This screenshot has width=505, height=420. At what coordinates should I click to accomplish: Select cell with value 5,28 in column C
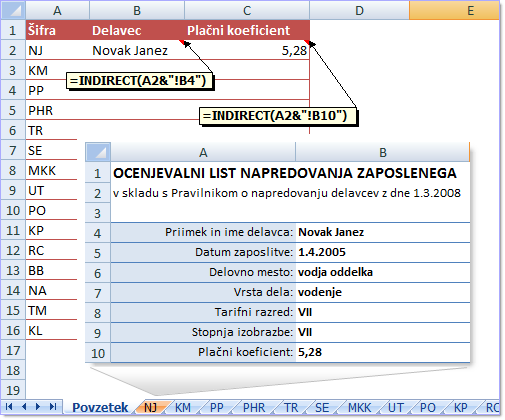point(247,50)
